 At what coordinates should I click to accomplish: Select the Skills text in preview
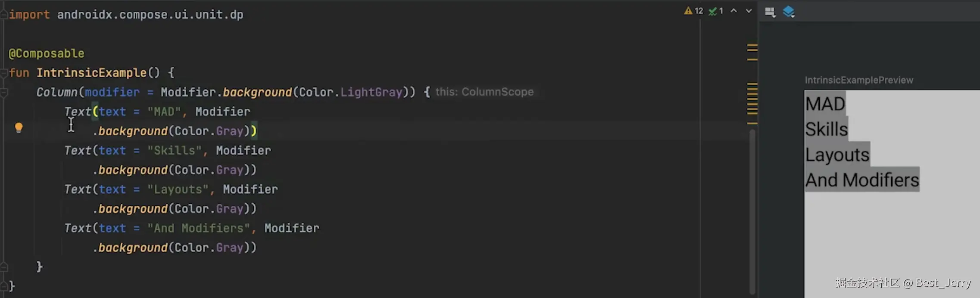coord(826,129)
